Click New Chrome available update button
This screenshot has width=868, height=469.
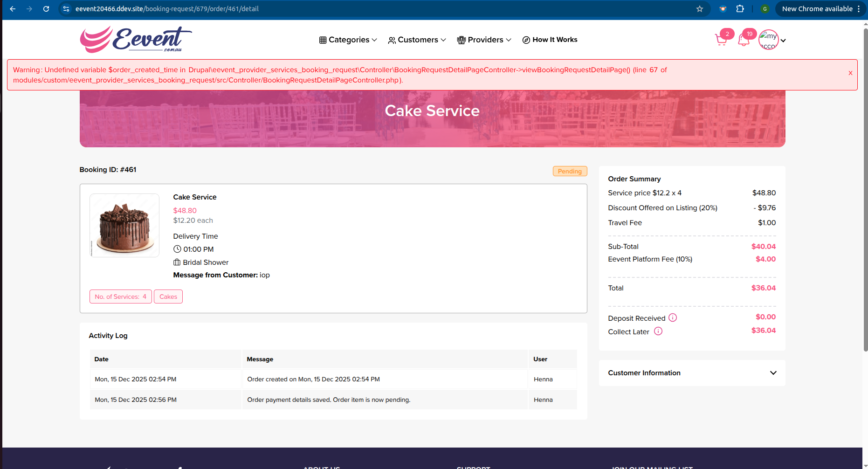(x=817, y=9)
